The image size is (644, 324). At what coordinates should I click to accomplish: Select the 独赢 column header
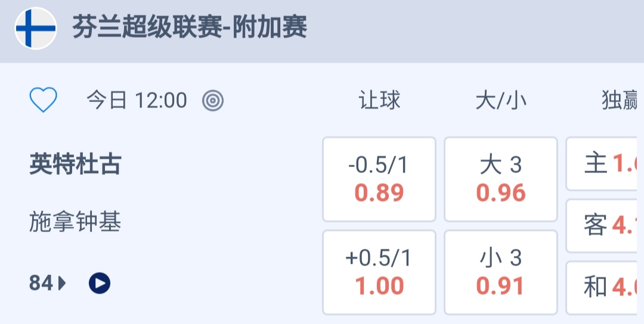[x=621, y=100]
